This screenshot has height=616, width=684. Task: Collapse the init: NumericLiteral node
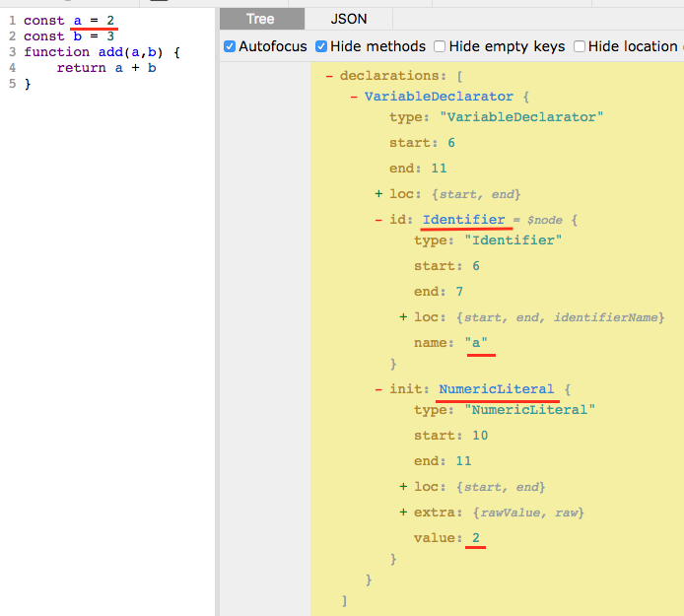[378, 389]
